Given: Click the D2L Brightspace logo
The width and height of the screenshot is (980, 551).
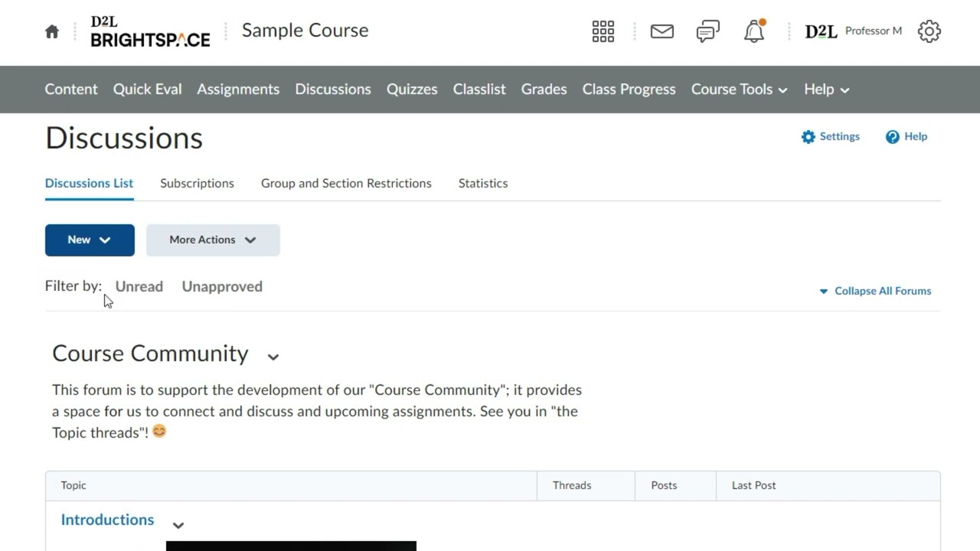Looking at the screenshot, I should click(x=150, y=31).
